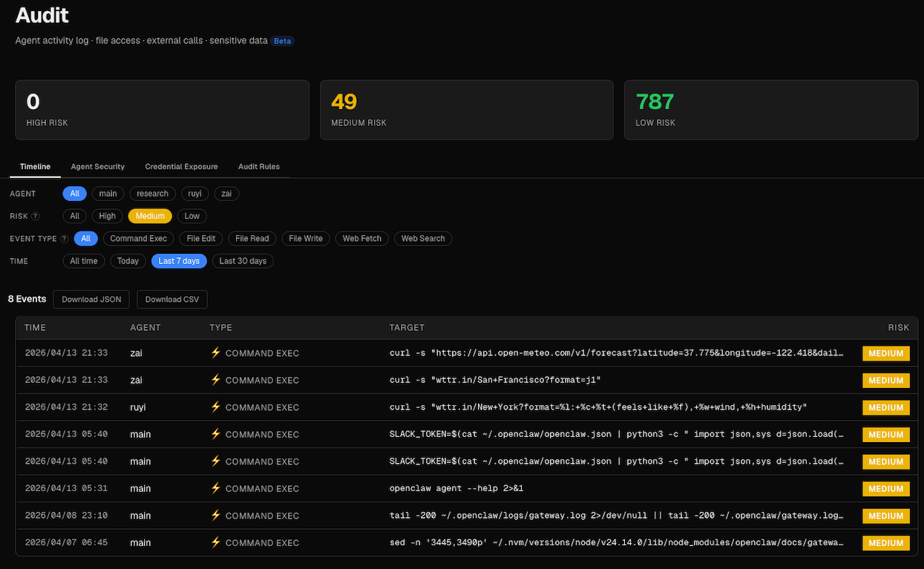
Task: Click the 787 Low Risk summary card
Action: click(x=771, y=110)
